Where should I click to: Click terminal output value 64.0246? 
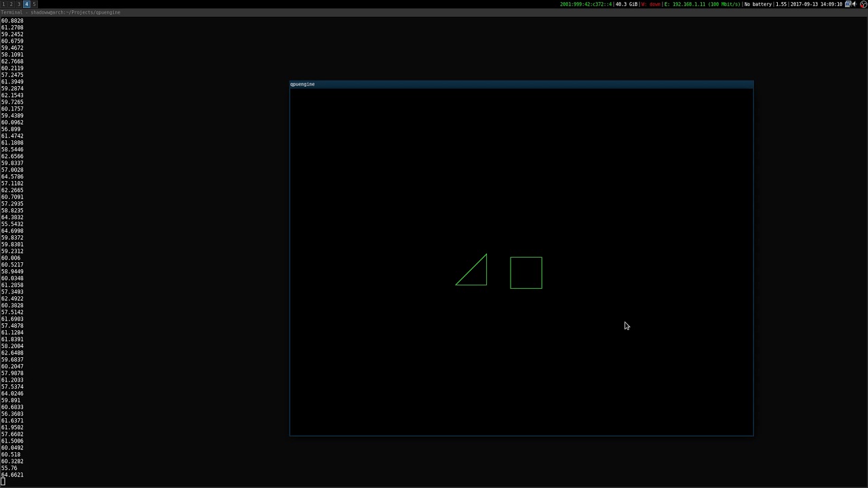(x=12, y=394)
